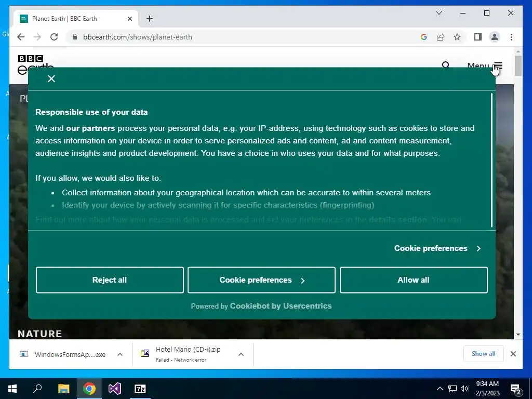The image size is (532, 399).
Task: Click the Reject all button
Action: click(x=110, y=280)
